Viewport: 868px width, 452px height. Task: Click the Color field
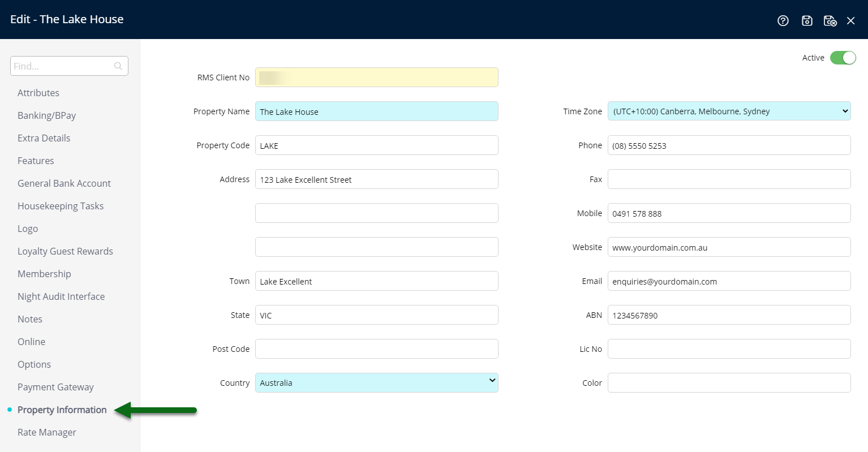click(729, 383)
